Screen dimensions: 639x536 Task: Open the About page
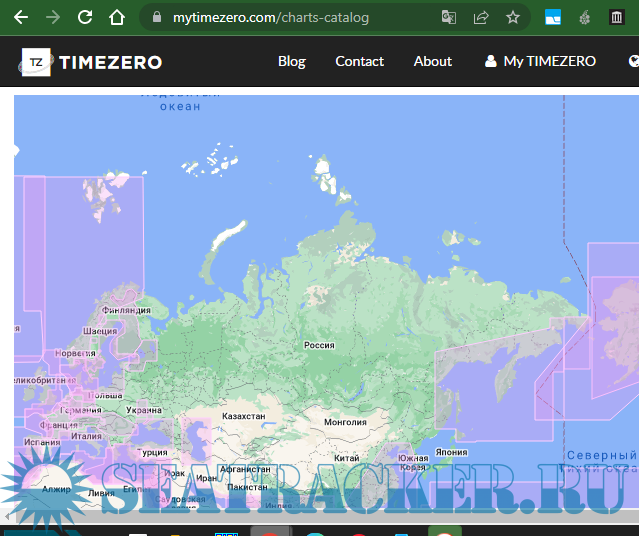(433, 61)
